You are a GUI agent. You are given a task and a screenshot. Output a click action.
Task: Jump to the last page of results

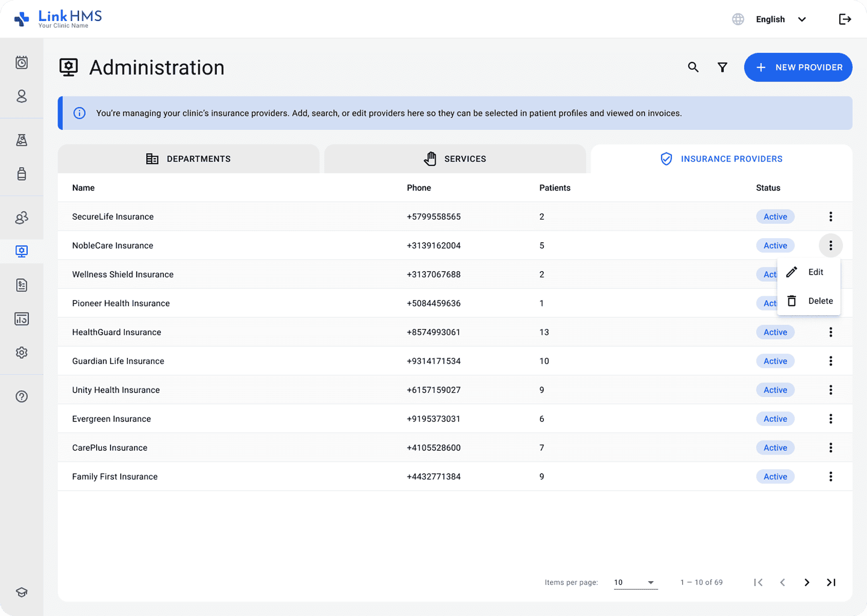coord(831,582)
